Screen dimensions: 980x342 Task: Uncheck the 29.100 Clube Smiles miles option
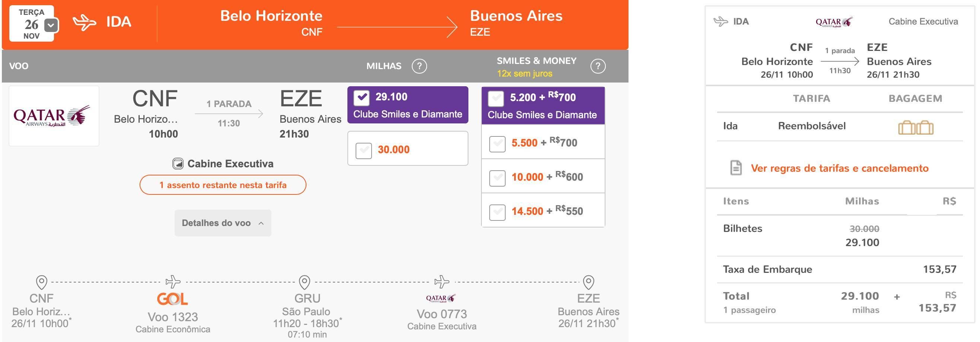coord(362,98)
